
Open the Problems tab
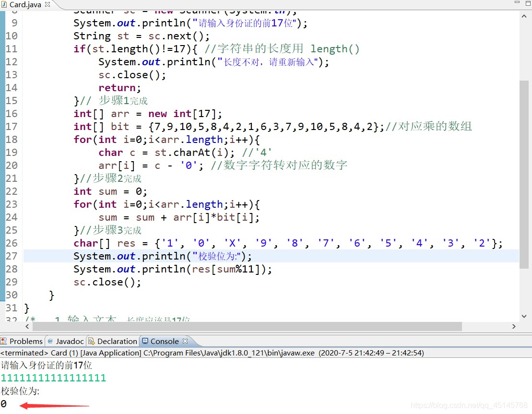point(23,341)
